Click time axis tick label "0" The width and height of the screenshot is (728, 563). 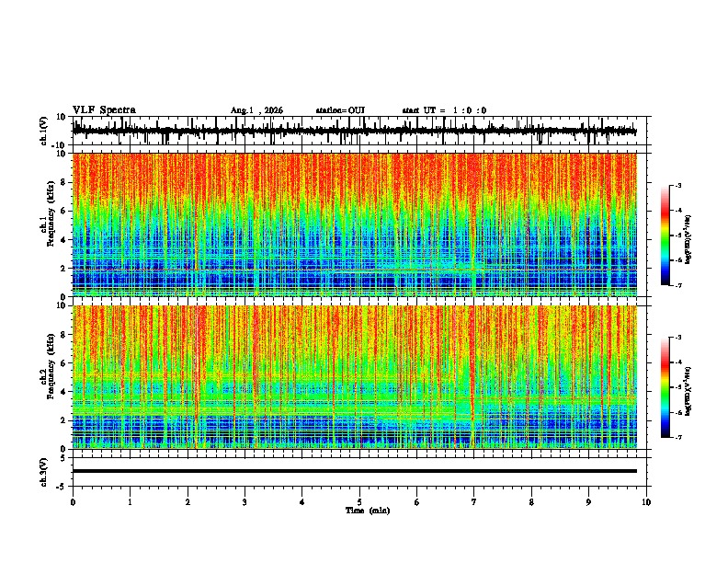point(73,502)
